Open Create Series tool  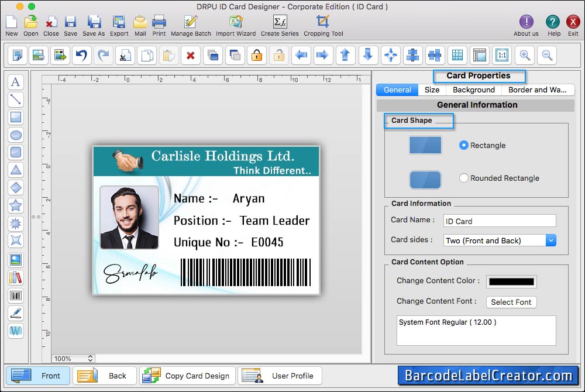pyautogui.click(x=280, y=25)
